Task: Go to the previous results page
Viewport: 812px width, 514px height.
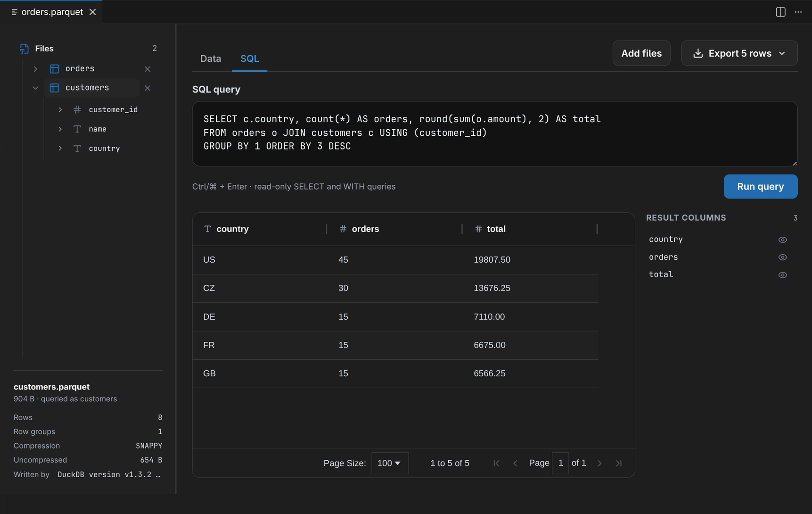Action: tap(515, 463)
